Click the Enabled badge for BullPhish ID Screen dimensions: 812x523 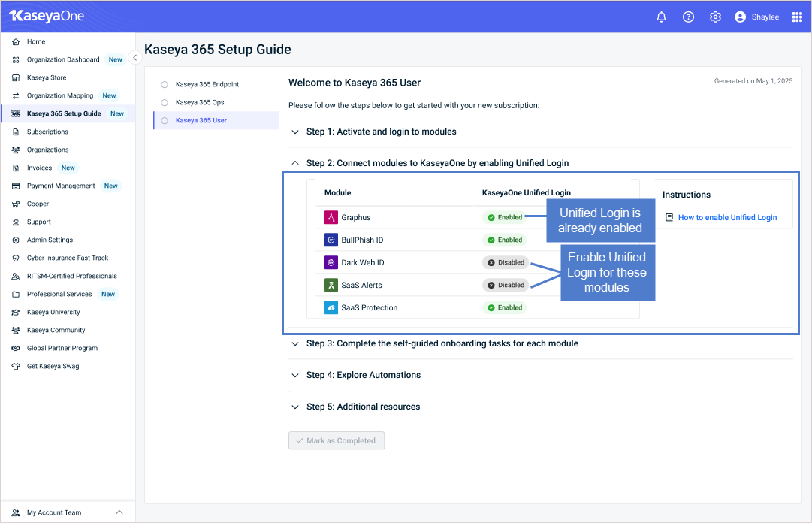tap(504, 240)
